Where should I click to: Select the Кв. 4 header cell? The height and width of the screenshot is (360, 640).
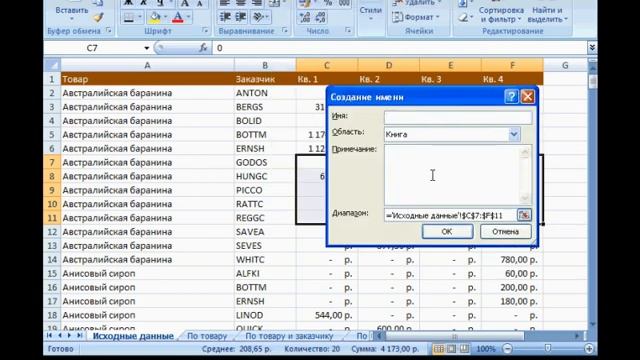click(512, 79)
